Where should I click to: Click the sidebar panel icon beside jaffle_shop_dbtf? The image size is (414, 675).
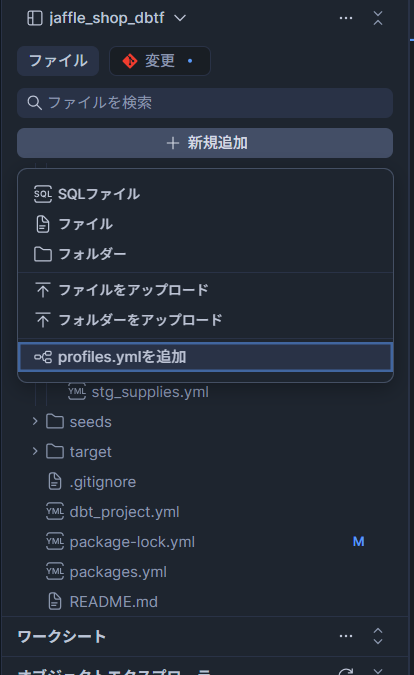point(34,18)
